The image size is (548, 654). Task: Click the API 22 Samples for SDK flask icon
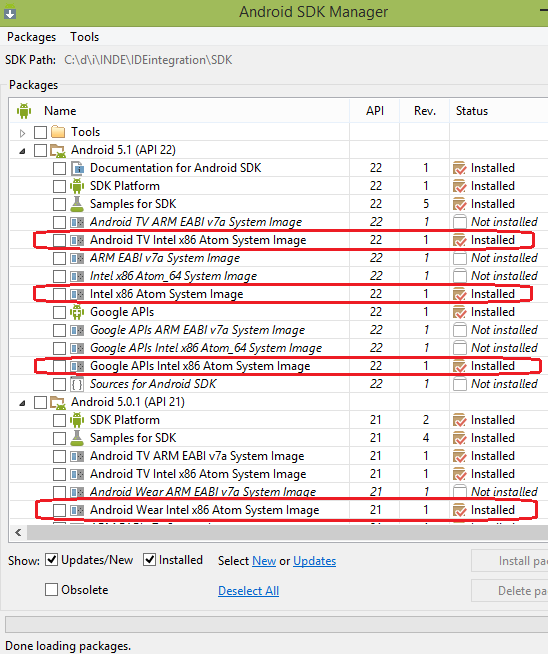pos(77,204)
